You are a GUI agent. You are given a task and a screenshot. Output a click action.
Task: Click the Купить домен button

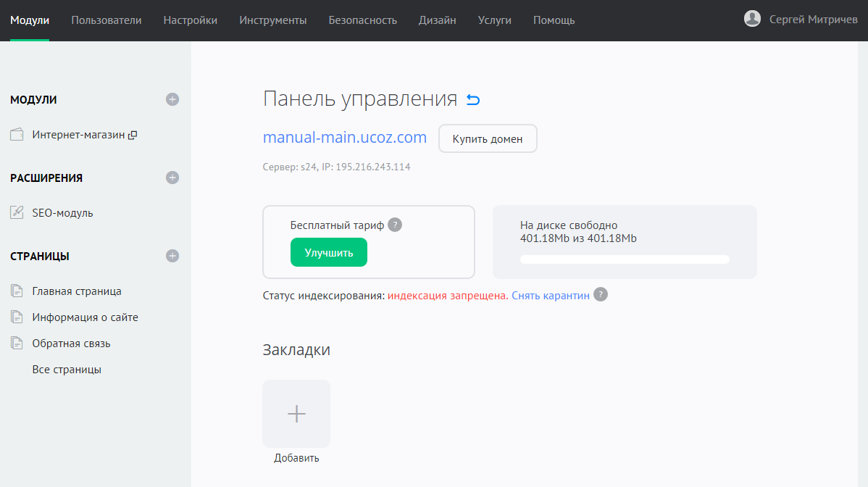tap(488, 139)
